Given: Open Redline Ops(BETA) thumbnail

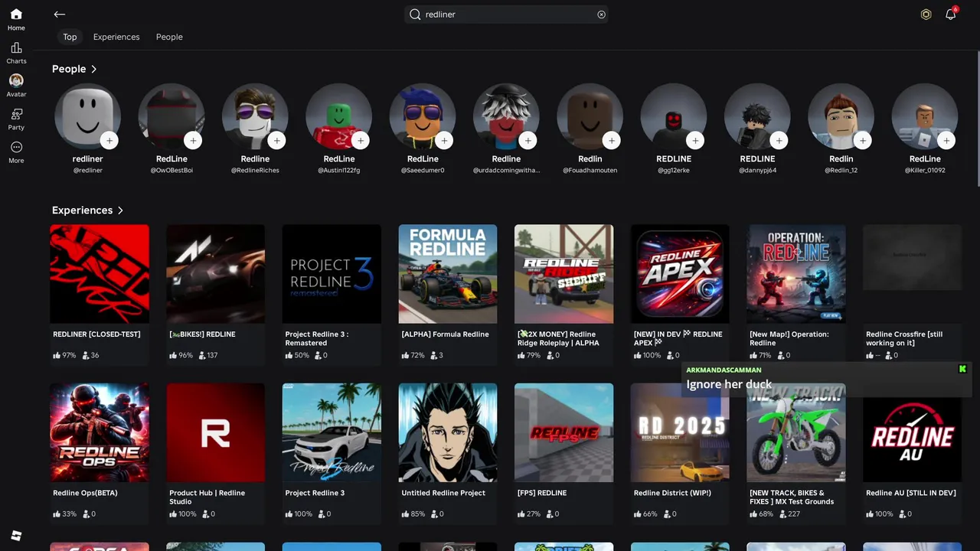Looking at the screenshot, I should tap(100, 432).
